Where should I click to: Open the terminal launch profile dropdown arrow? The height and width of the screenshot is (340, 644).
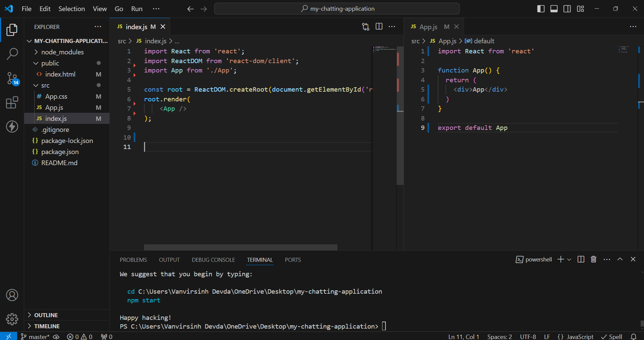coord(569,259)
